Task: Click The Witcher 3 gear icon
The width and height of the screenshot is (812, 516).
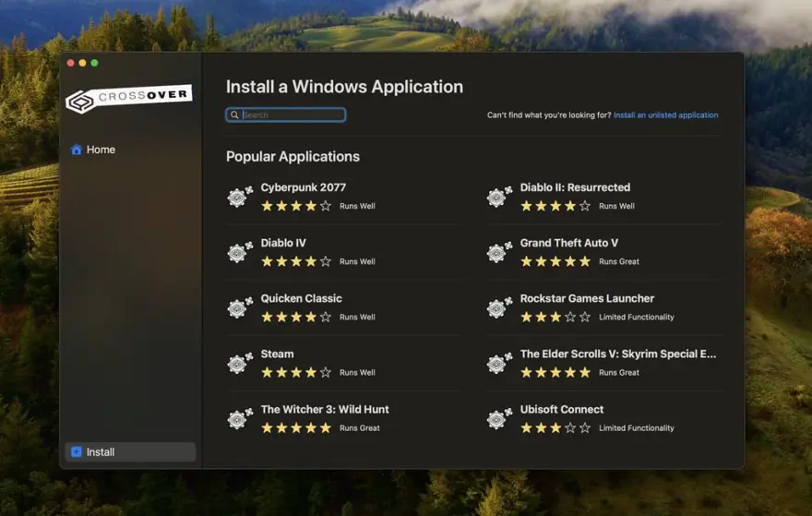Action: pos(240,418)
